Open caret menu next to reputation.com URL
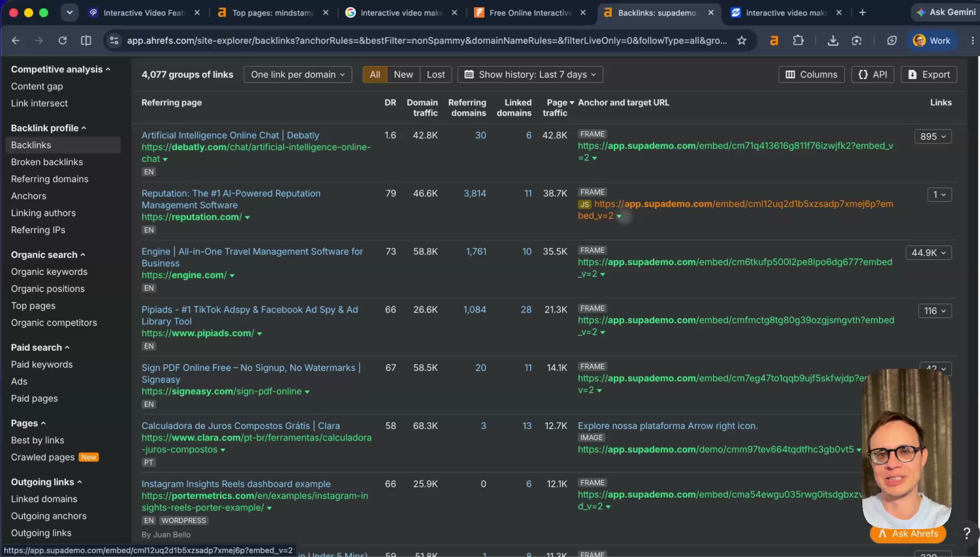This screenshot has height=557, width=980. click(248, 218)
